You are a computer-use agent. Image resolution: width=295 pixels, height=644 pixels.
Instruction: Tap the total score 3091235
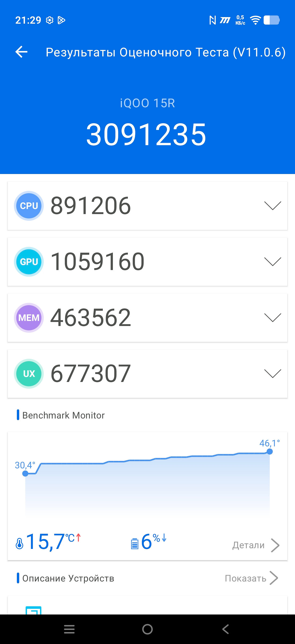pos(147,135)
